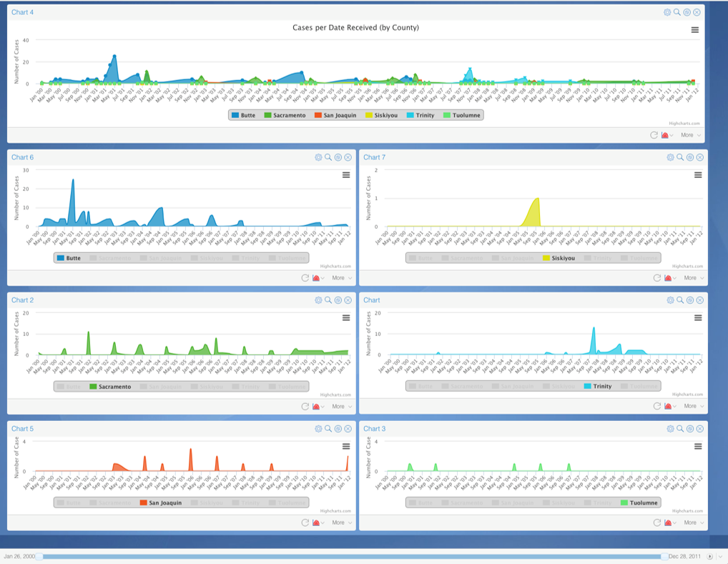Viewport: 728px width, 564px height.
Task: Expand the More dropdown in Chart 4
Action: [x=690, y=135]
